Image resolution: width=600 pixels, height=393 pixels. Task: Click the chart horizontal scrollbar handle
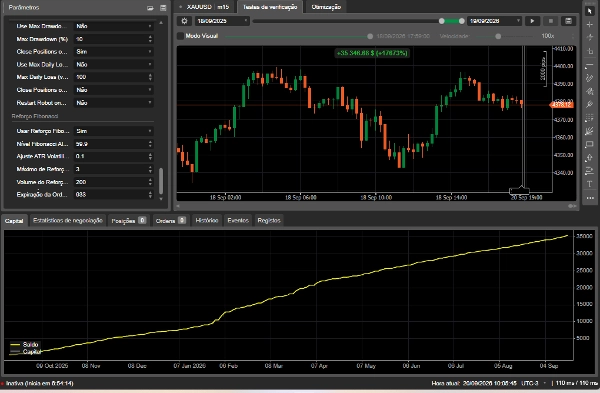(x=572, y=206)
